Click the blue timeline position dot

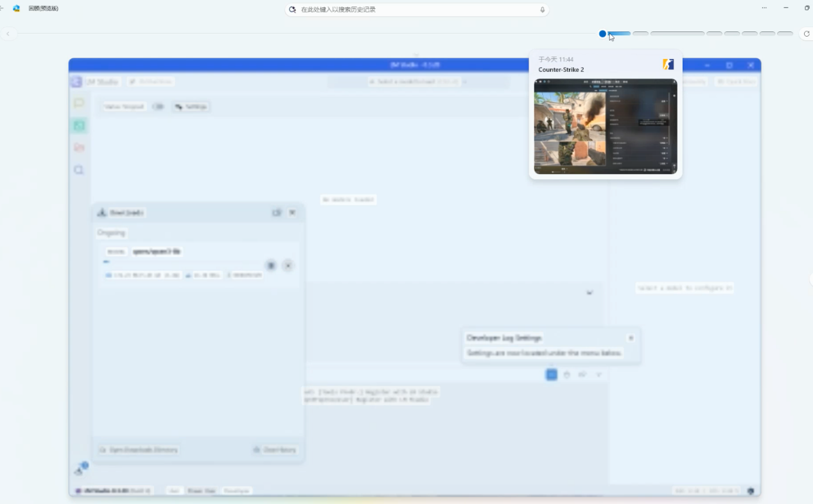pos(602,33)
